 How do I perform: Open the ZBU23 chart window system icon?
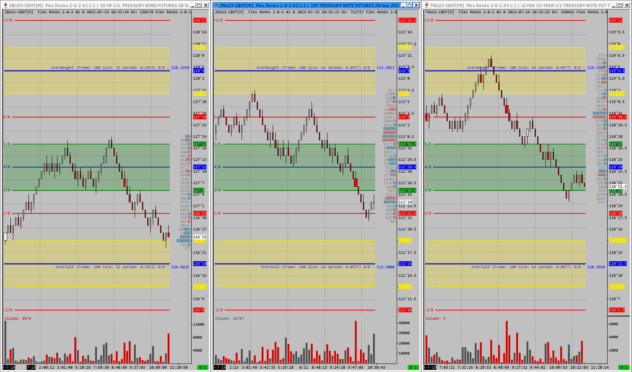point(5,5)
